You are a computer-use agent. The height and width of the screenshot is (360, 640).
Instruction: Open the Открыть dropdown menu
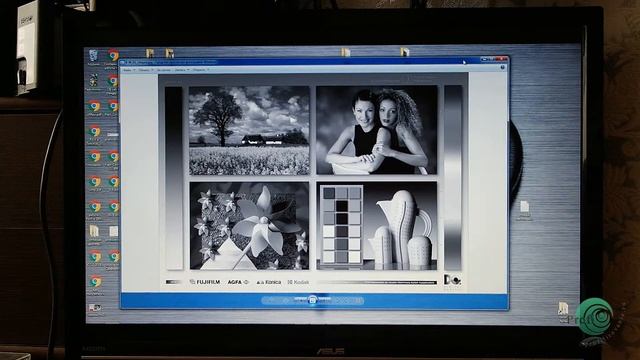coord(201,70)
